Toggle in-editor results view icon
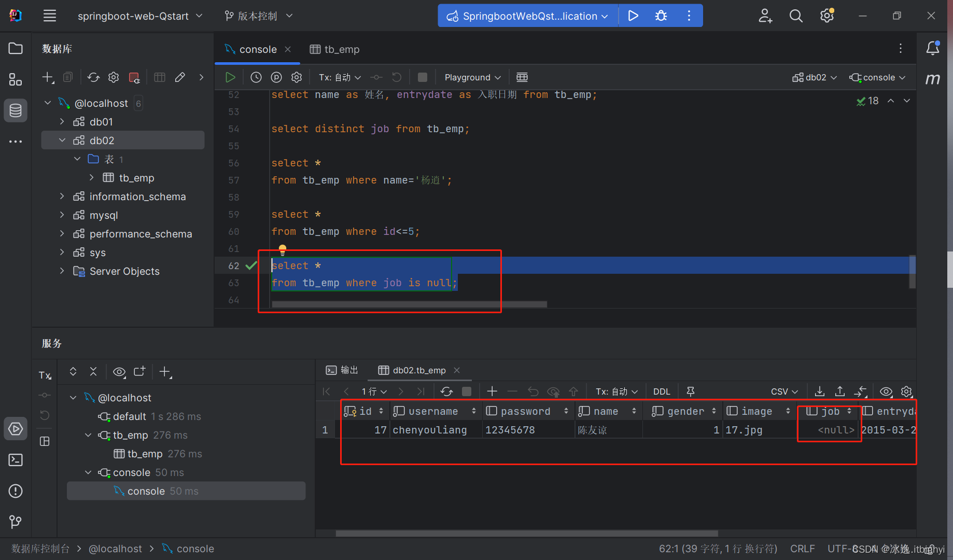953x560 pixels. tap(522, 77)
